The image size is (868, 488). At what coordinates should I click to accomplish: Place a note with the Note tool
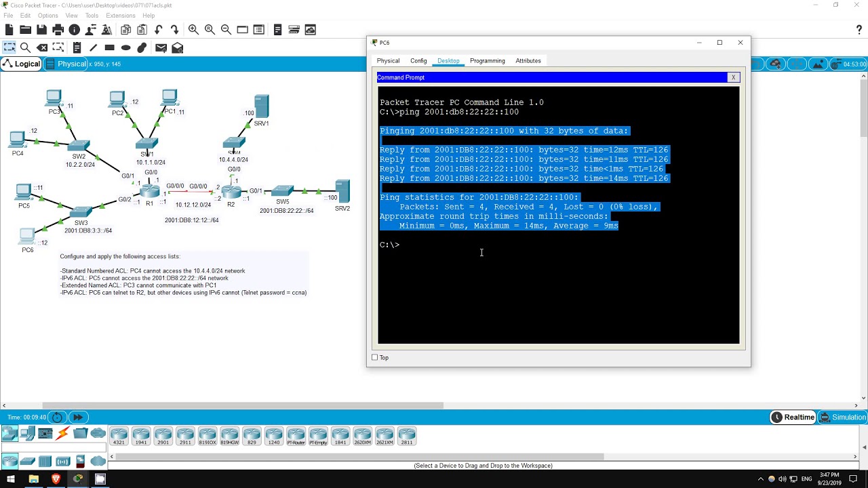pyautogui.click(x=77, y=47)
